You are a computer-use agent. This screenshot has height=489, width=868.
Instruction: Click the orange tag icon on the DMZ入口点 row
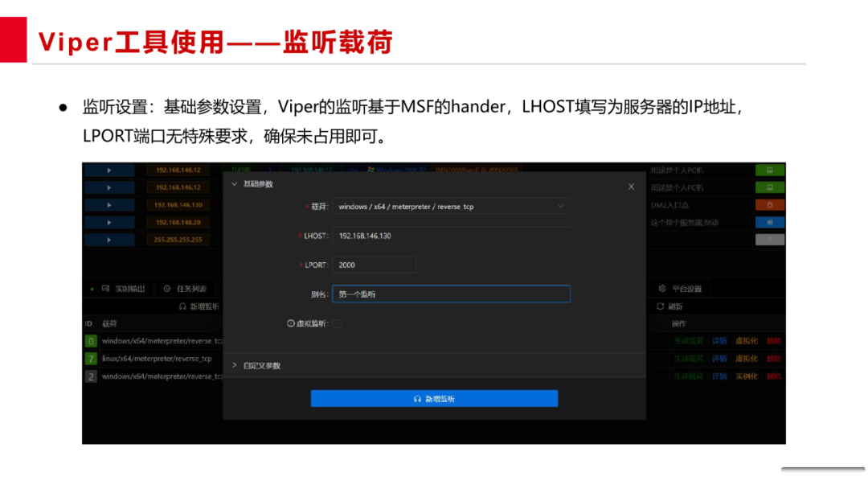(770, 205)
